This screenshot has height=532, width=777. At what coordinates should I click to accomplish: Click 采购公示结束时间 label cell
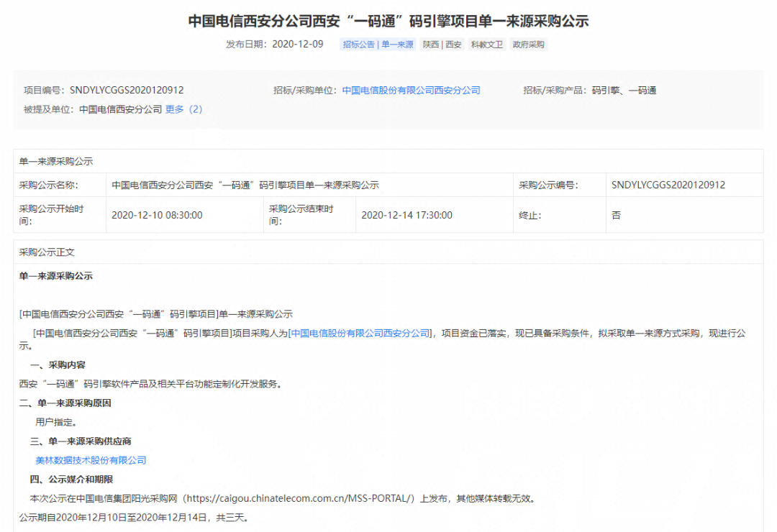point(309,214)
